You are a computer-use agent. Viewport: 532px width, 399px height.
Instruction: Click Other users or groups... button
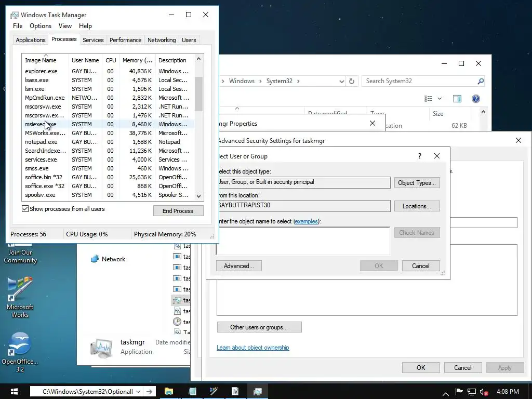tap(259, 327)
